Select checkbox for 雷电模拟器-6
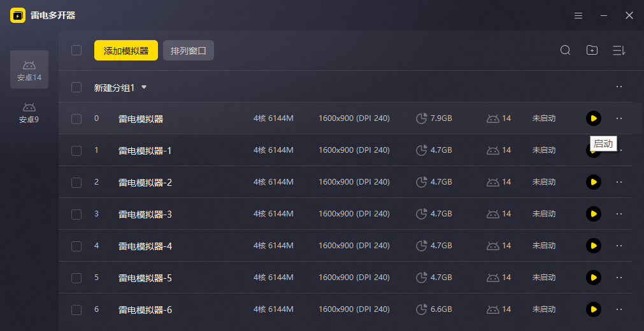The width and height of the screenshot is (644, 331). [76, 309]
